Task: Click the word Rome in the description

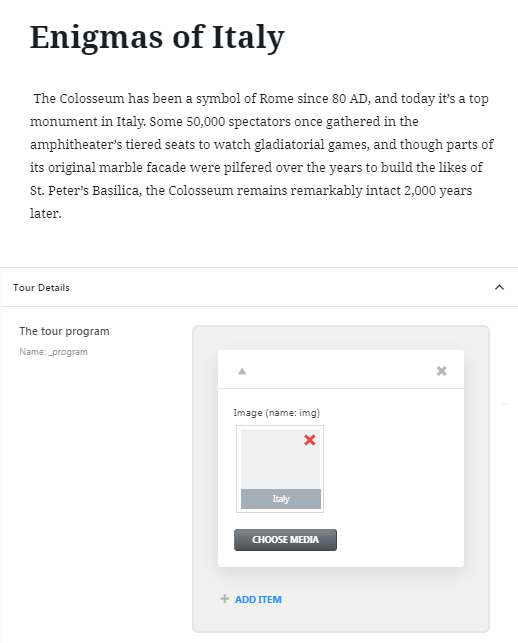Action: click(276, 98)
